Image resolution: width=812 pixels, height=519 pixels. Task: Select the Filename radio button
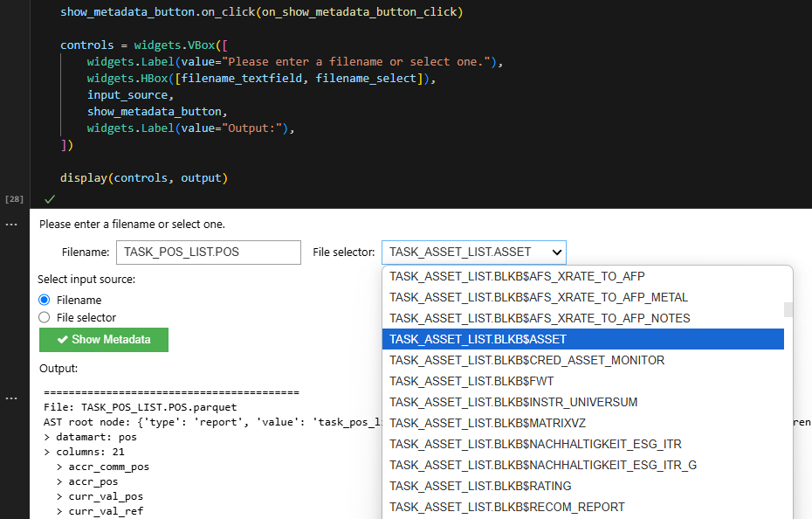(44, 300)
